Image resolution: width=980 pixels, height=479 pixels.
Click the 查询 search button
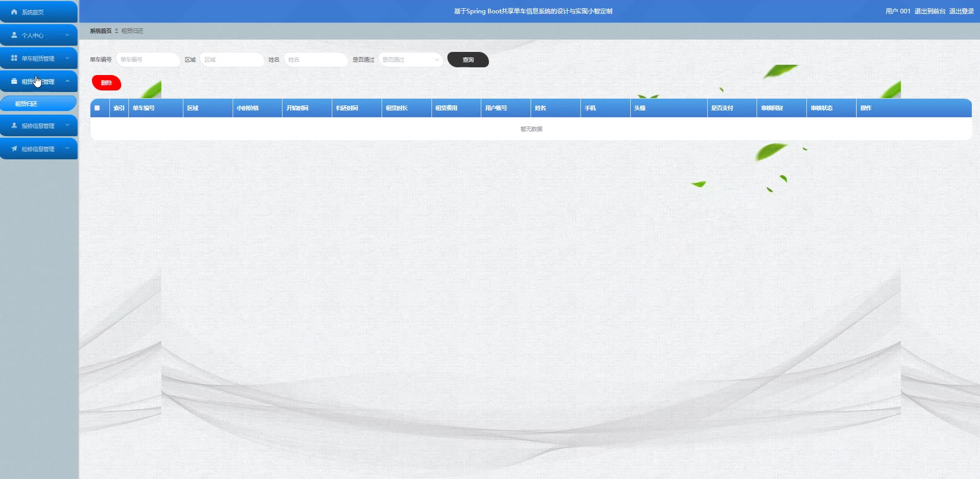point(468,60)
